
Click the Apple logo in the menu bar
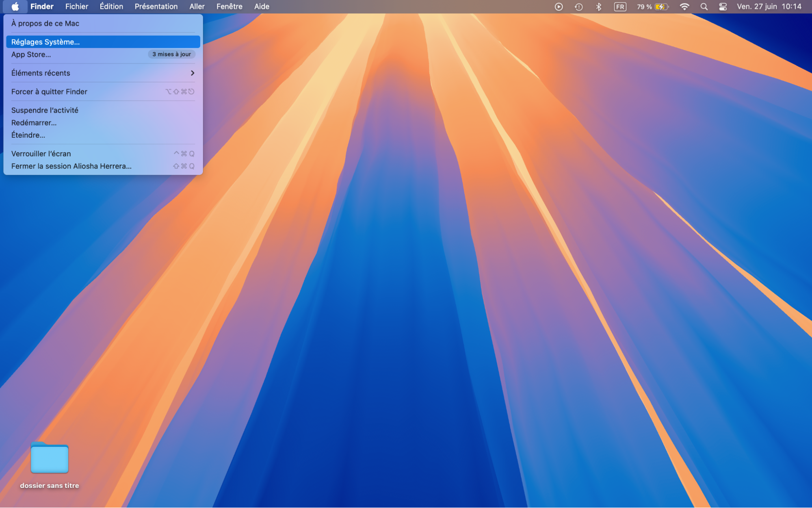(16, 6)
